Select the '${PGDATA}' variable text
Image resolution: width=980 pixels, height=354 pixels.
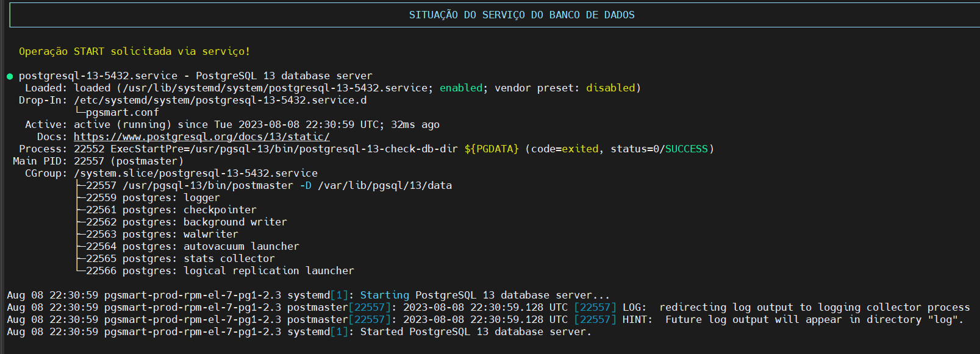tap(492, 149)
